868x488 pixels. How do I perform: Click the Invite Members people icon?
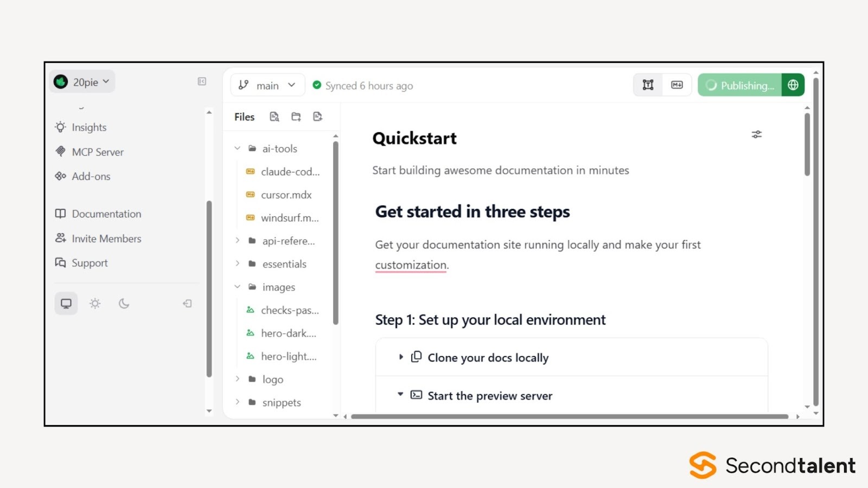click(60, 238)
